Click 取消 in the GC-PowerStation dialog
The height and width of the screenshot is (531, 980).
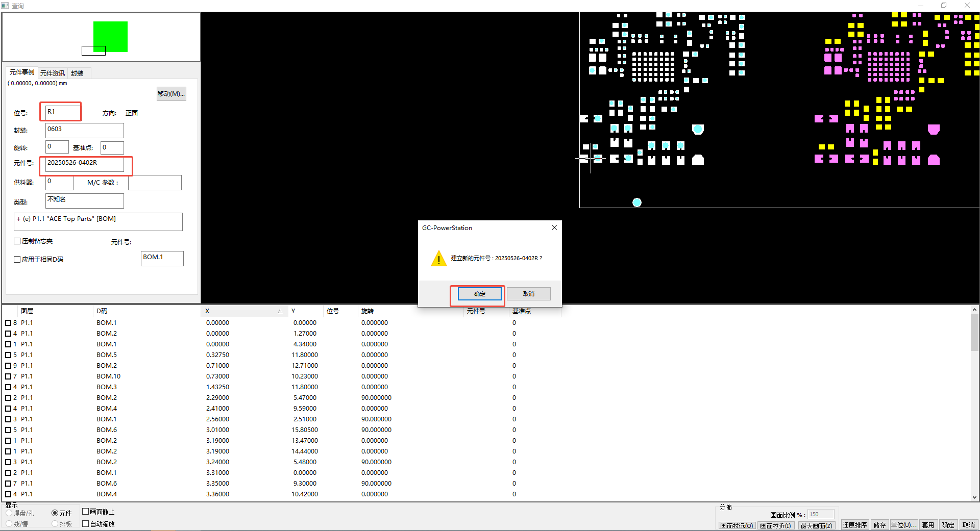point(528,294)
